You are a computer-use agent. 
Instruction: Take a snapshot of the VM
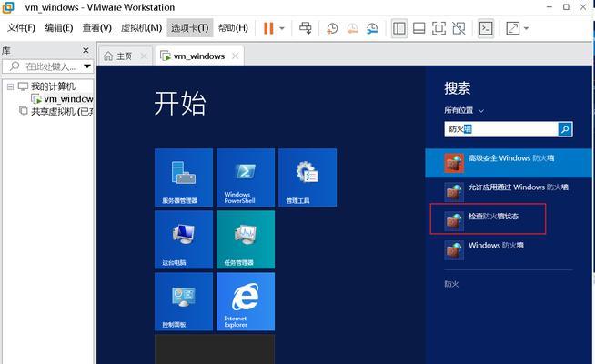[x=332, y=28]
